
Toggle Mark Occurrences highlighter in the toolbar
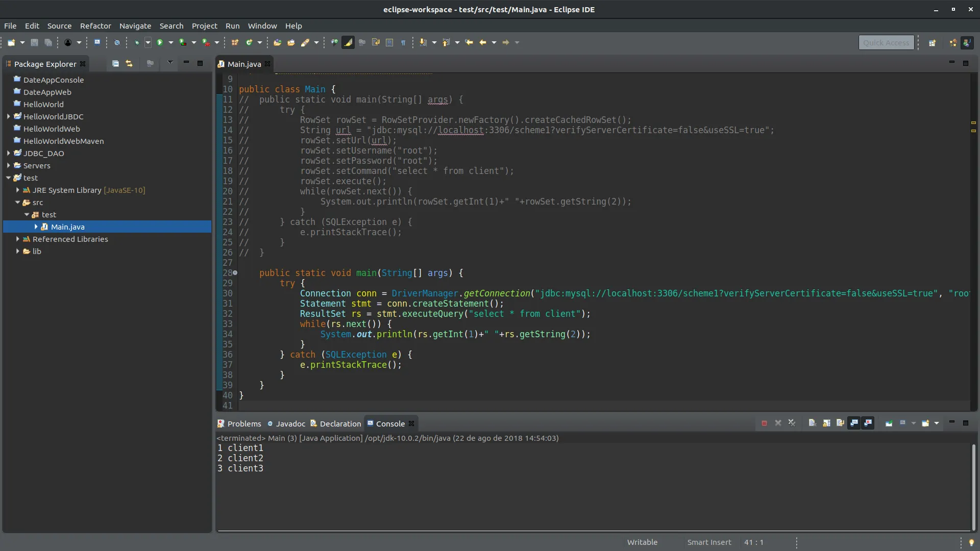348,43
